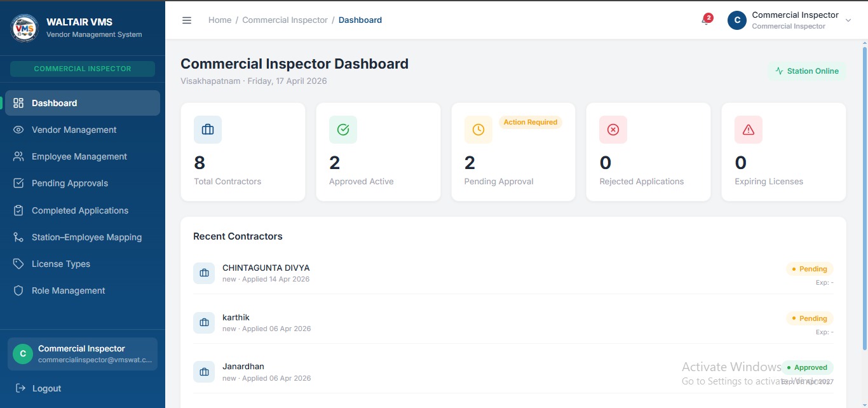Click the Action Required badge

click(531, 122)
